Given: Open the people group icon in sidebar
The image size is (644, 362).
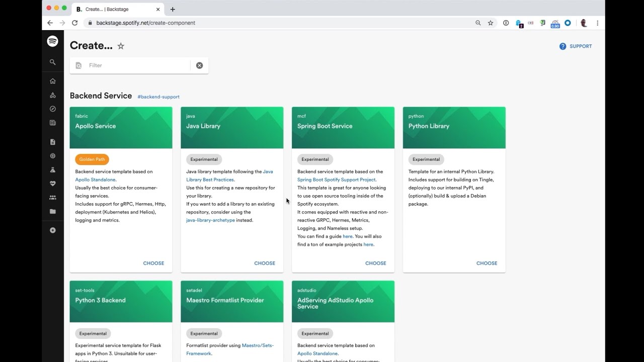Looking at the screenshot, I should [52, 198].
